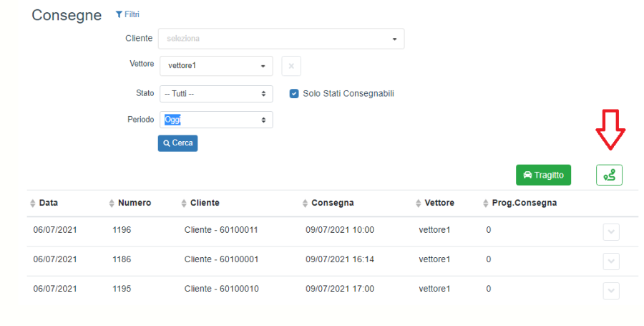644x326 pixels.
Task: Click the Filtri funnel filter link
Action: tap(127, 14)
